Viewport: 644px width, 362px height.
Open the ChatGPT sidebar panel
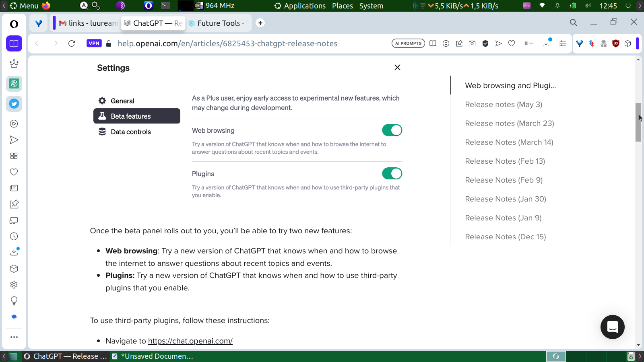[14, 84]
